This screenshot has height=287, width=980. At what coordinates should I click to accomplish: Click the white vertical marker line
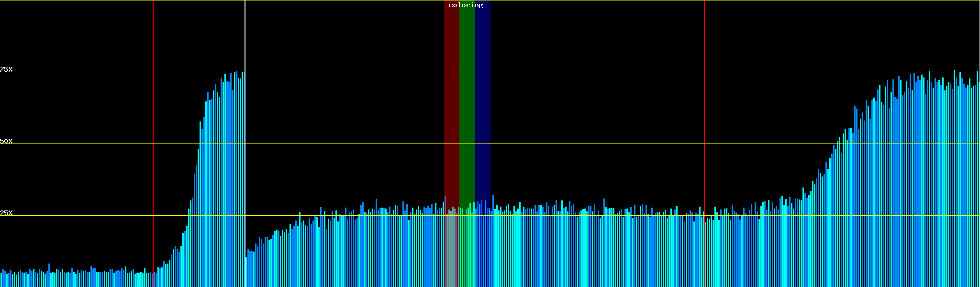click(245, 38)
